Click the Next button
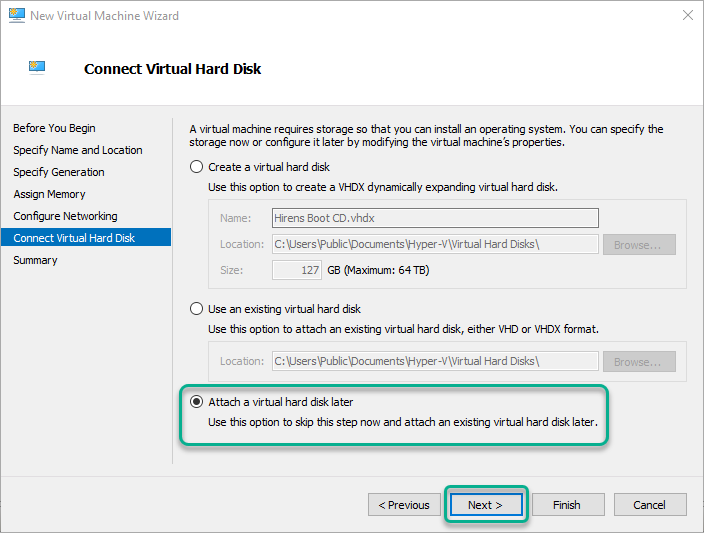Screen dimensions: 704x533 pyautogui.click(x=485, y=505)
